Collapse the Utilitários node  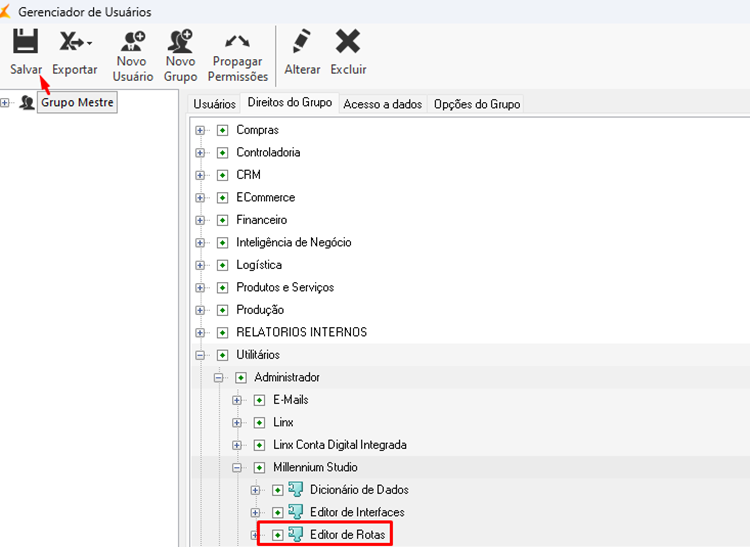tap(200, 355)
